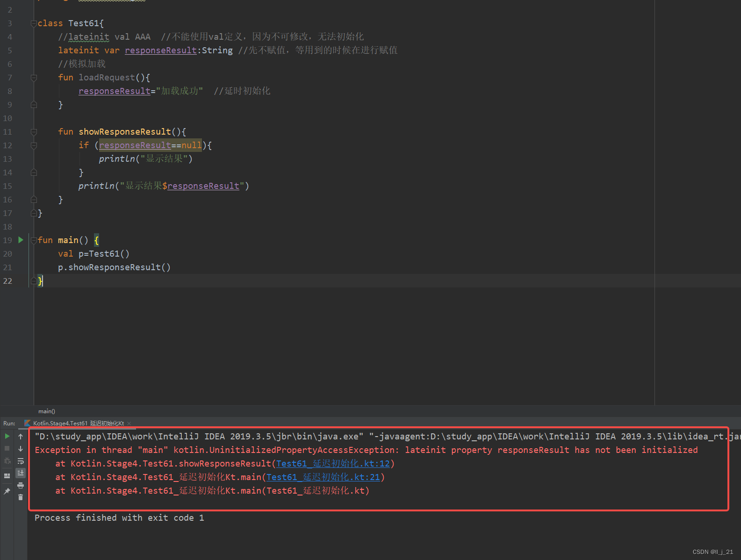
Task: Rerun the program with the Run panel's green play icon
Action: 7,436
